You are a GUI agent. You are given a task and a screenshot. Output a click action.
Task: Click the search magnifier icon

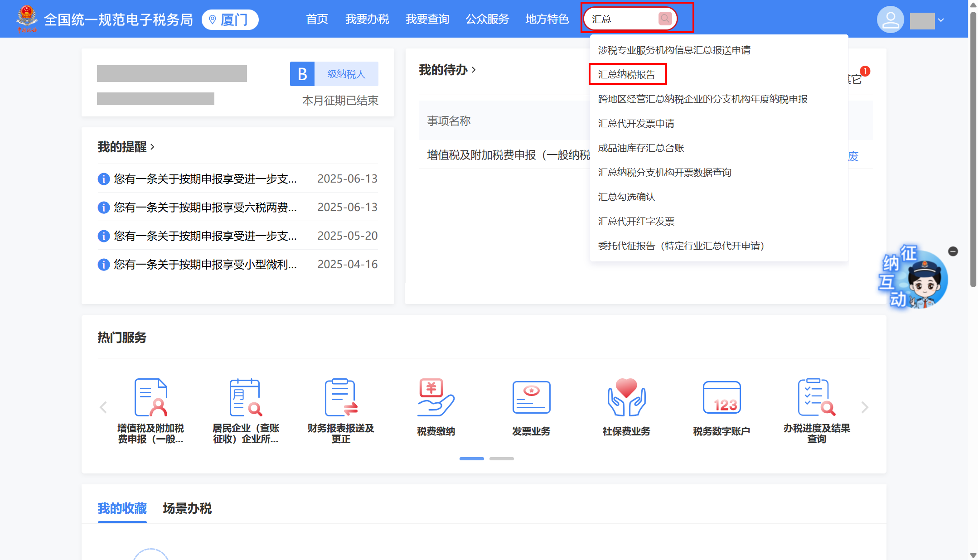[x=664, y=19]
